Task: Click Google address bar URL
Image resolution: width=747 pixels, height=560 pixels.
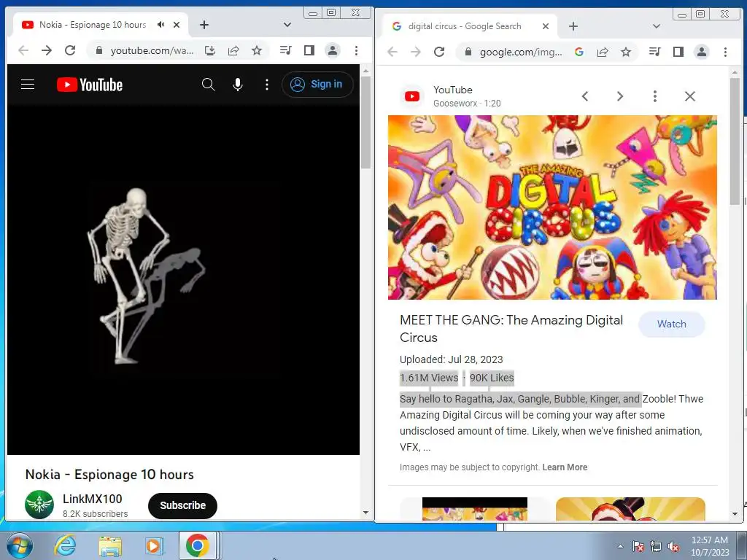Action: pos(521,52)
